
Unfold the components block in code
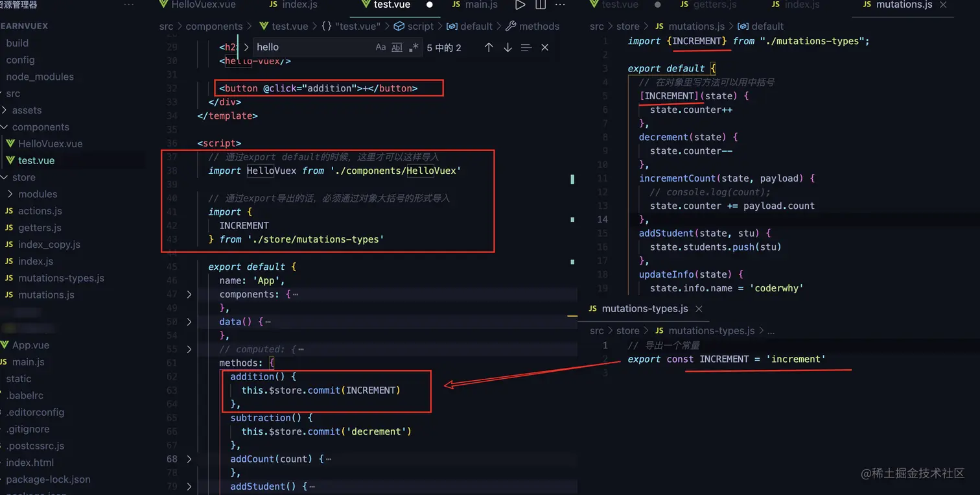(x=189, y=295)
